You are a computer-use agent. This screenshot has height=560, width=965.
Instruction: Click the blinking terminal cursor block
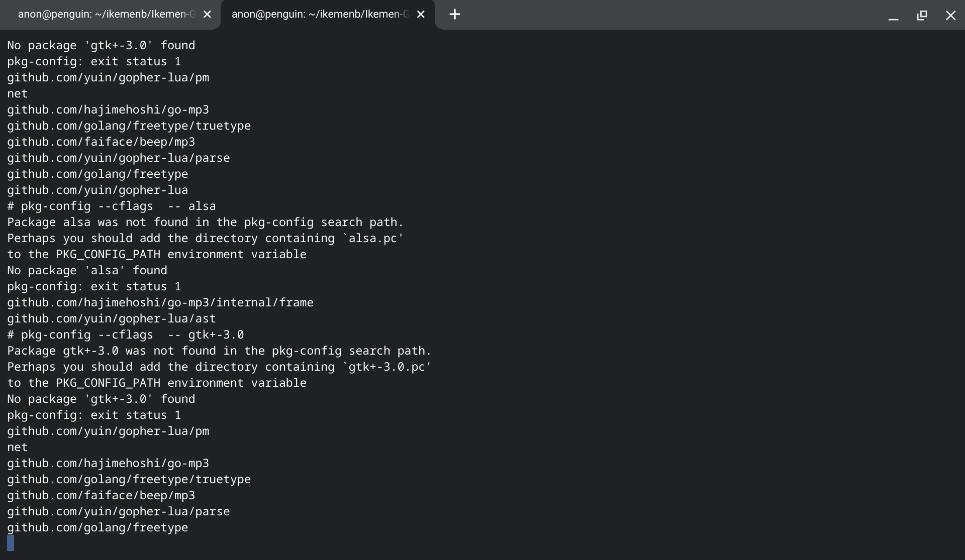tap(11, 542)
